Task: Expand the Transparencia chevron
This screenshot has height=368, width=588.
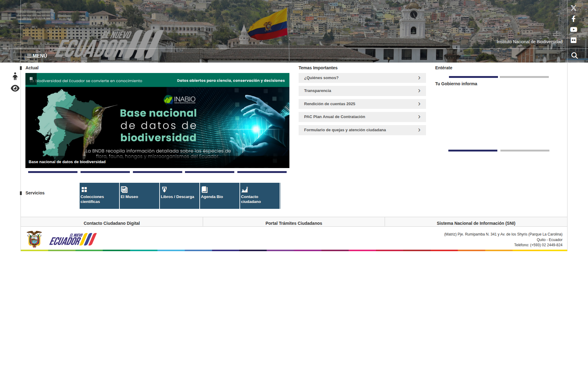Action: pos(419,91)
